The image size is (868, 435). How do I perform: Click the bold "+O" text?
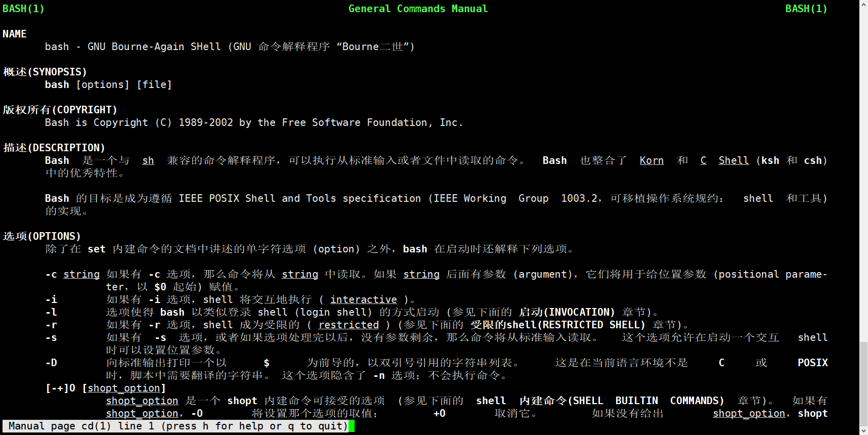[x=440, y=413]
